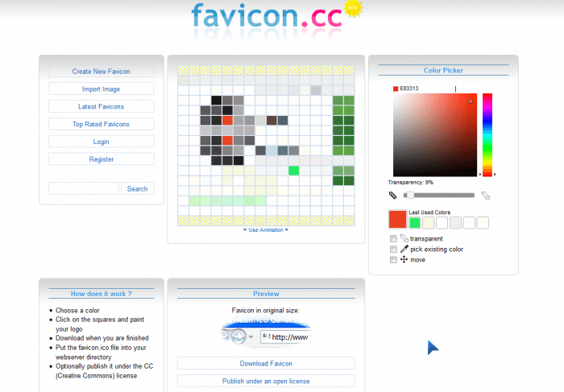Click the Search button
This screenshot has height=392, width=564.
tap(138, 188)
